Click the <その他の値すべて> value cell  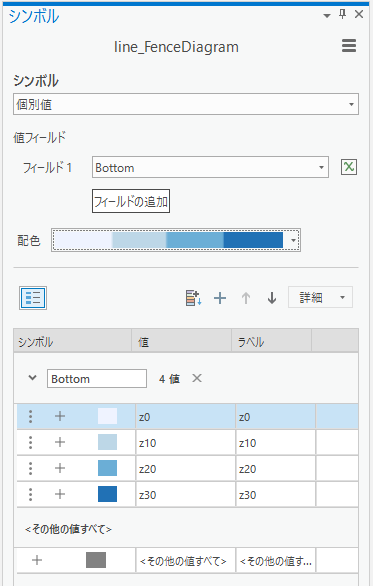[186, 560]
